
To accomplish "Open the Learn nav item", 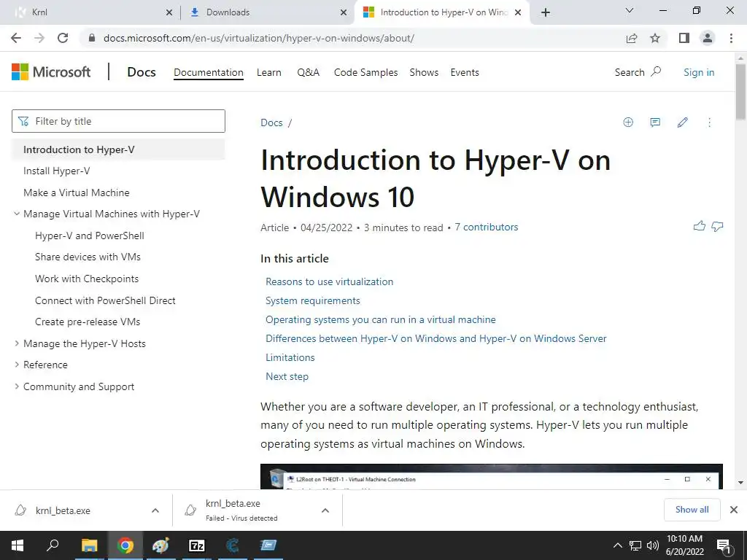I will (x=268, y=72).
